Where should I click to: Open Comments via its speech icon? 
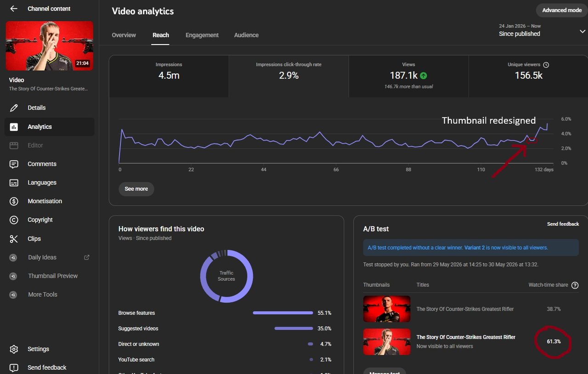pyautogui.click(x=14, y=164)
